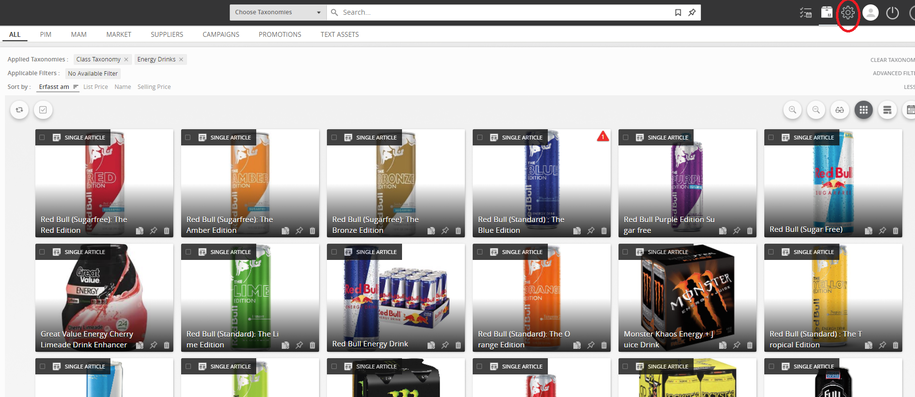
Task: Open Red Bull The Orange Edition thumbnail
Action: pos(542,297)
